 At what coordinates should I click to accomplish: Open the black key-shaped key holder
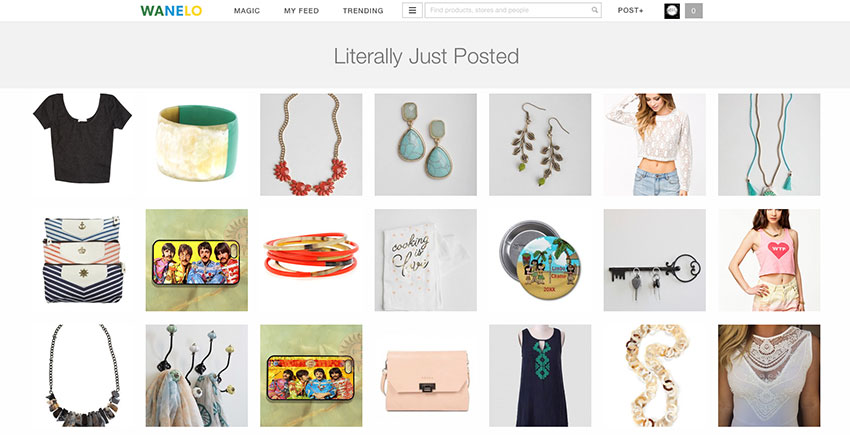coord(655,260)
